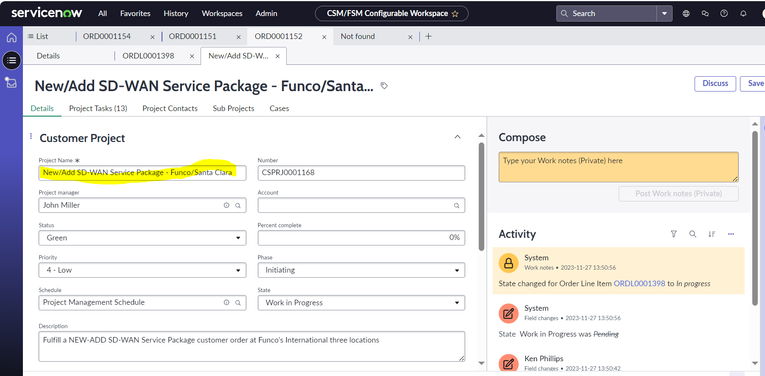Image resolution: width=765 pixels, height=376 pixels.
Task: Open the State dropdown Work in Progress
Action: (x=362, y=303)
